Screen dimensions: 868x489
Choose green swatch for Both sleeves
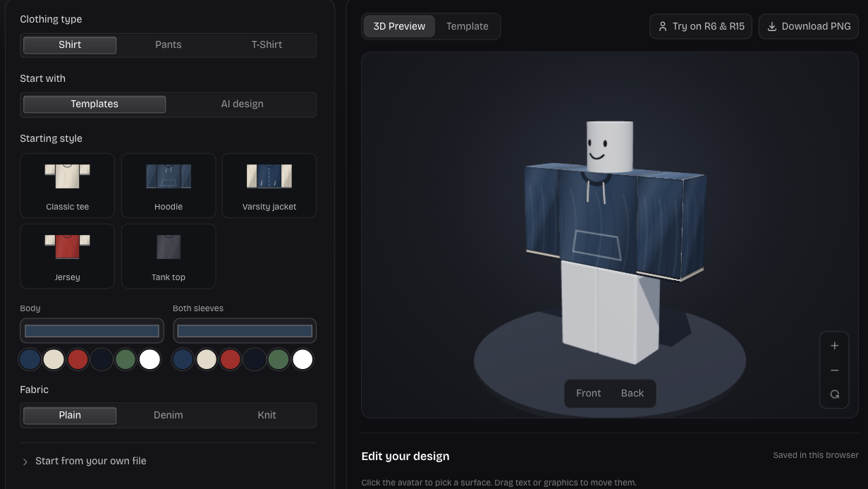pyautogui.click(x=279, y=359)
